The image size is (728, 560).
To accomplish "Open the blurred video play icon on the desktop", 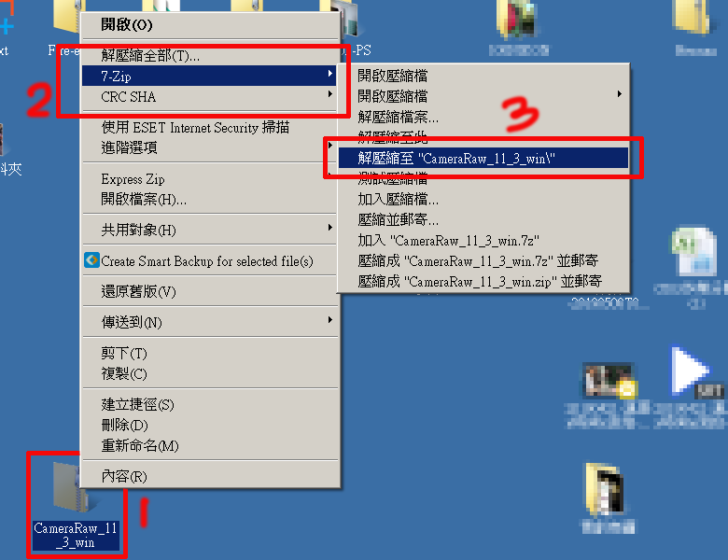I will (x=690, y=371).
